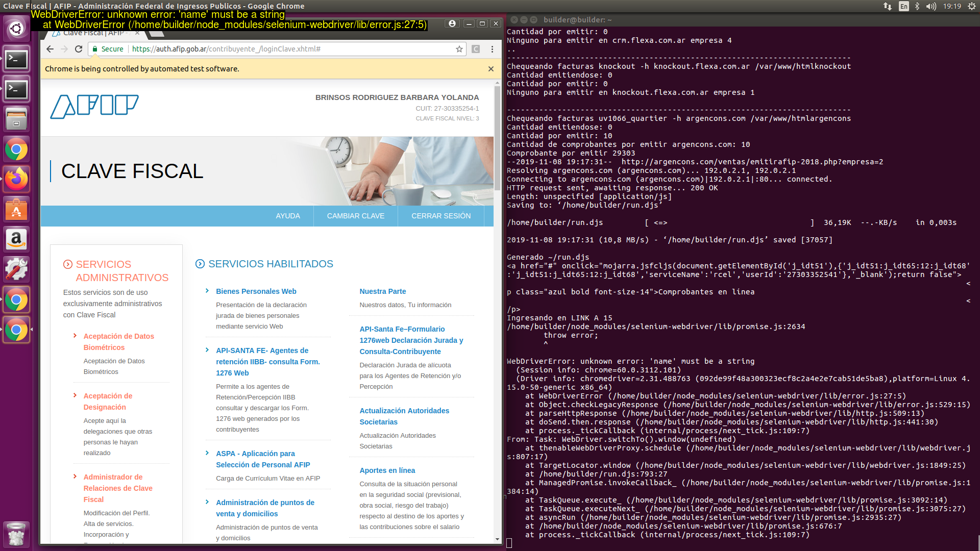Open AYUDA menu item
This screenshot has width=980, height=551.
pyautogui.click(x=288, y=216)
